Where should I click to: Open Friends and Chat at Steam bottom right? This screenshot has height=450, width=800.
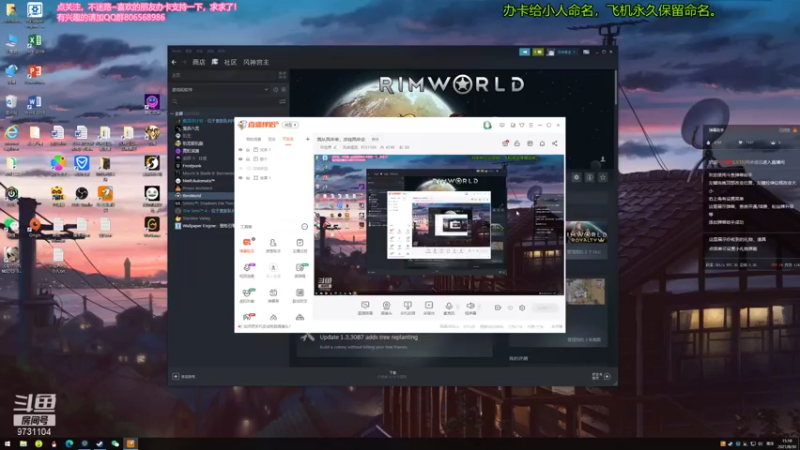coord(601,376)
